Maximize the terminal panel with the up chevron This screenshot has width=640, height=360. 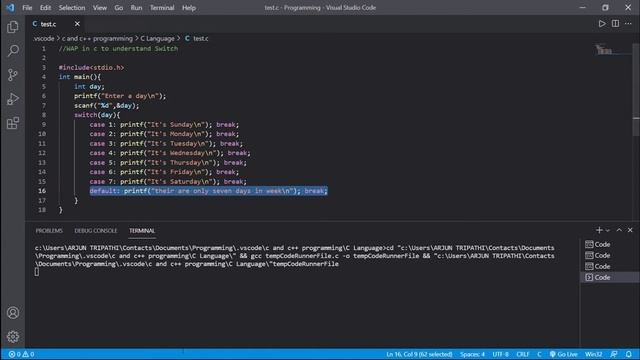(619, 230)
